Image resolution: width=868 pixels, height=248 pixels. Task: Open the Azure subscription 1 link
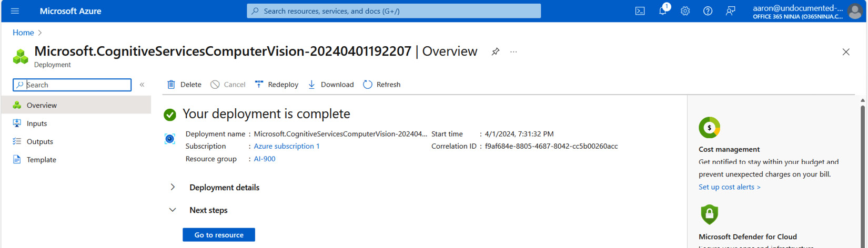(x=287, y=146)
